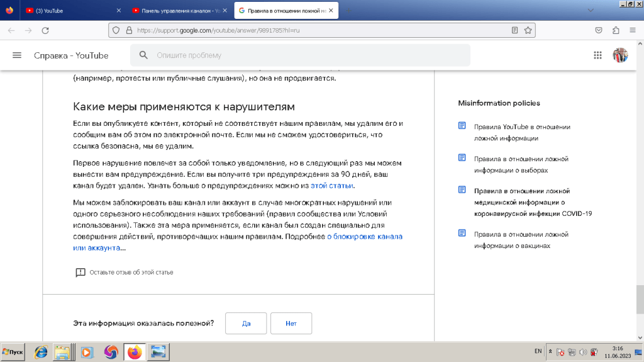Click the Google account avatar
The width and height of the screenshot is (644, 362).
coord(620,55)
